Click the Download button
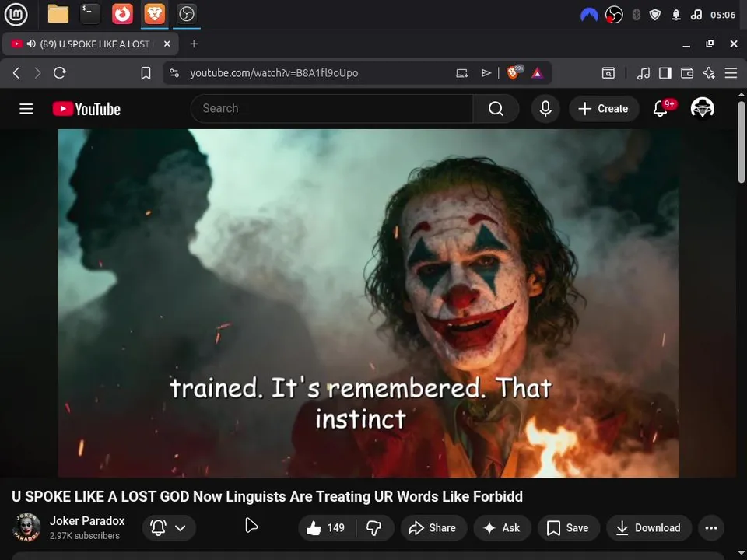This screenshot has width=747, height=560. [x=649, y=527]
